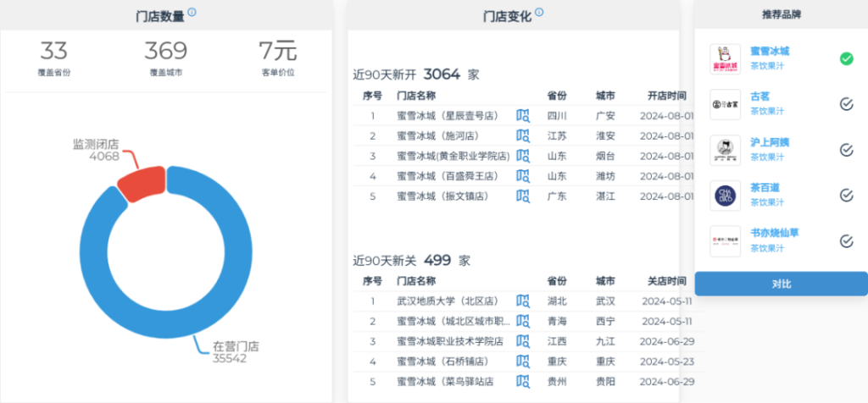Click the 古茗 brand logo

[x=726, y=104]
